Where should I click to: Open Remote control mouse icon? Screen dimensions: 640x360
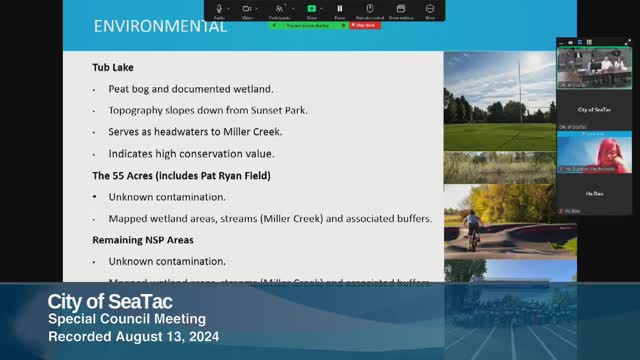[x=370, y=9]
